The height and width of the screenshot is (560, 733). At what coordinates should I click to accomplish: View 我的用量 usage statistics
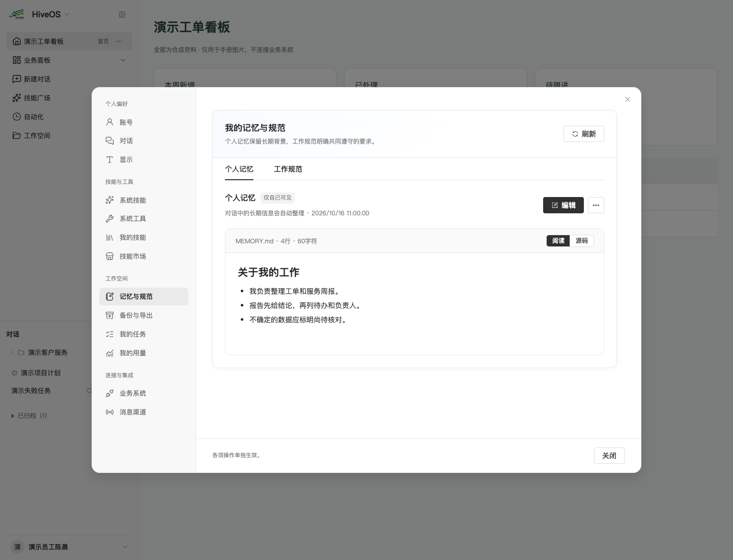pyautogui.click(x=144, y=353)
